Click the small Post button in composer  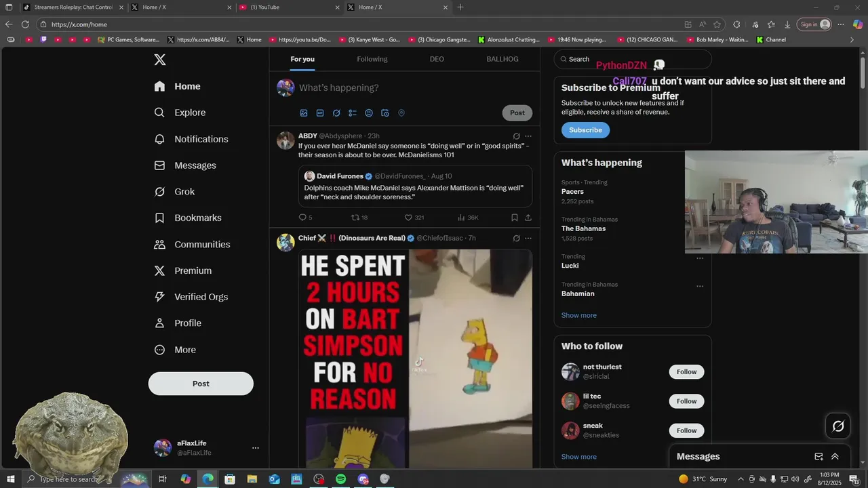[517, 113]
